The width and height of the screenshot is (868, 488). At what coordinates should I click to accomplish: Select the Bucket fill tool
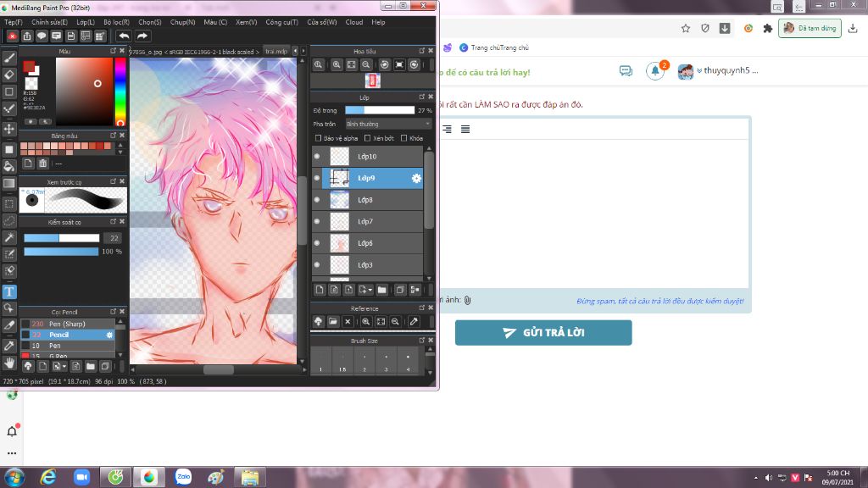(x=9, y=166)
